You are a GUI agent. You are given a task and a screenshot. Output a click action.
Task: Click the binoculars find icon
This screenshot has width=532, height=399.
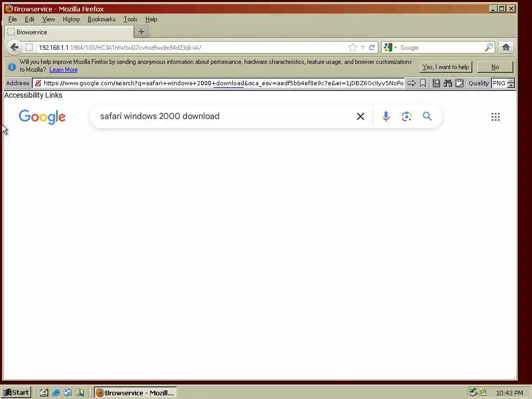click(448, 83)
